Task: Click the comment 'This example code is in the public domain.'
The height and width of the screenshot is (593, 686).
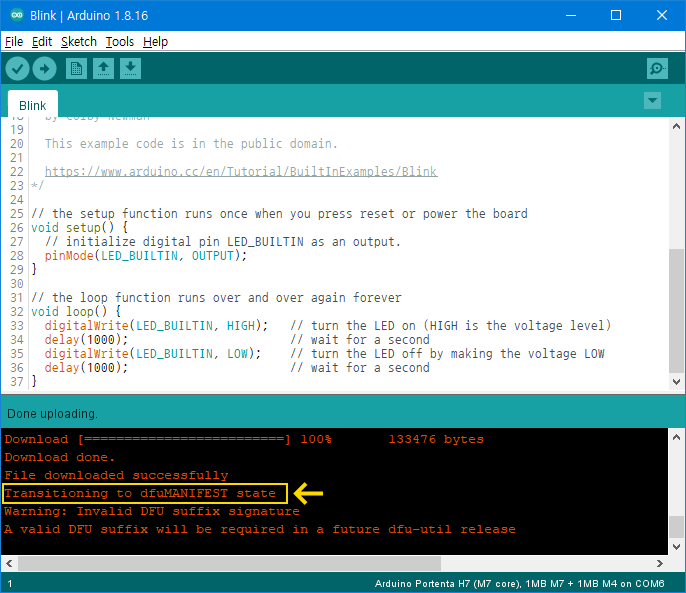Action: [x=191, y=144]
